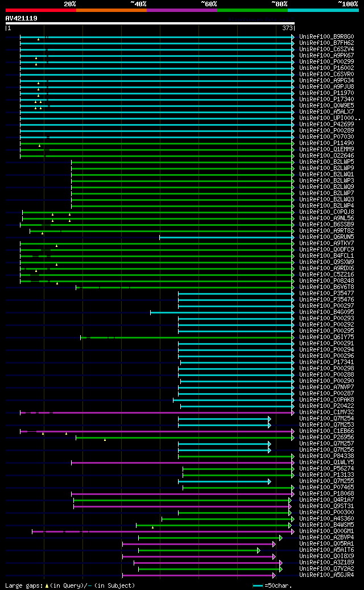Click the short cyan bar for UniRef100_Q7M254

coord(224,418)
